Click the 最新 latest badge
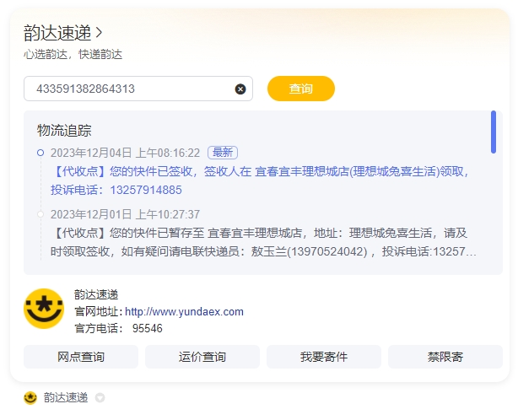518x420 pixels. [x=223, y=153]
